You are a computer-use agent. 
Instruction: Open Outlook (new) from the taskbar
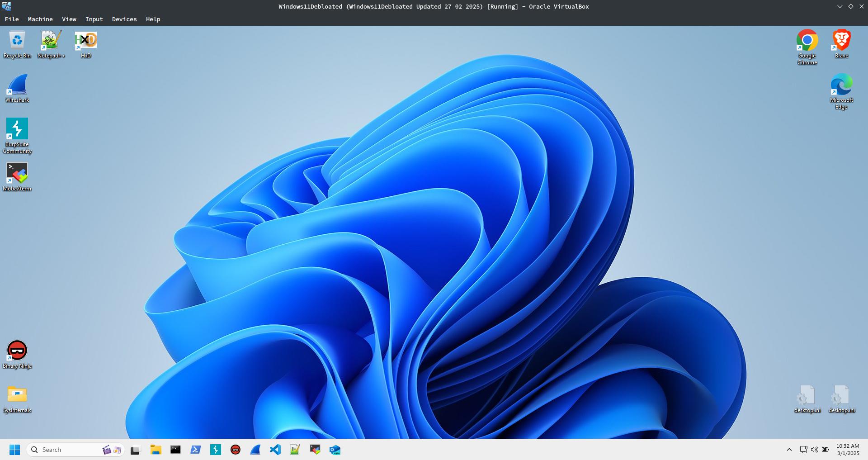coord(335,450)
